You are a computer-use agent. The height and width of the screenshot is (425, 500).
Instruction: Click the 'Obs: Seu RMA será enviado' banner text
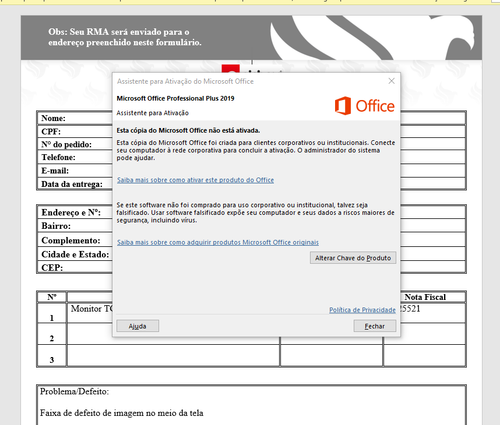[x=125, y=37]
